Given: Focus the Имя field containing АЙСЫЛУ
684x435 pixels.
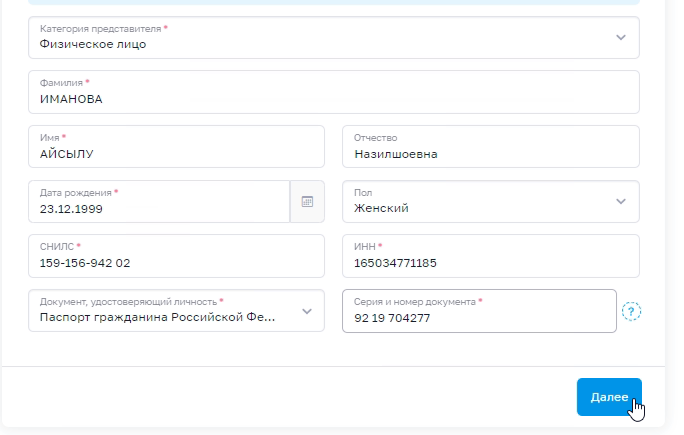Looking at the screenshot, I should tap(176, 147).
